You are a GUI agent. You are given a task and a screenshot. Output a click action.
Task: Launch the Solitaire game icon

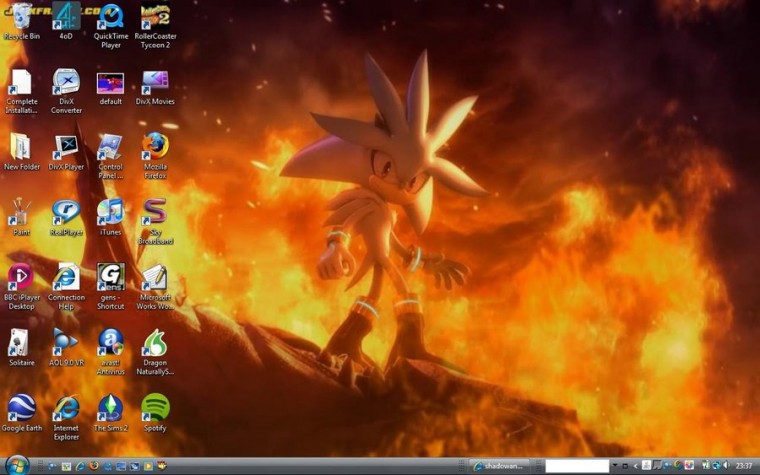21,348
